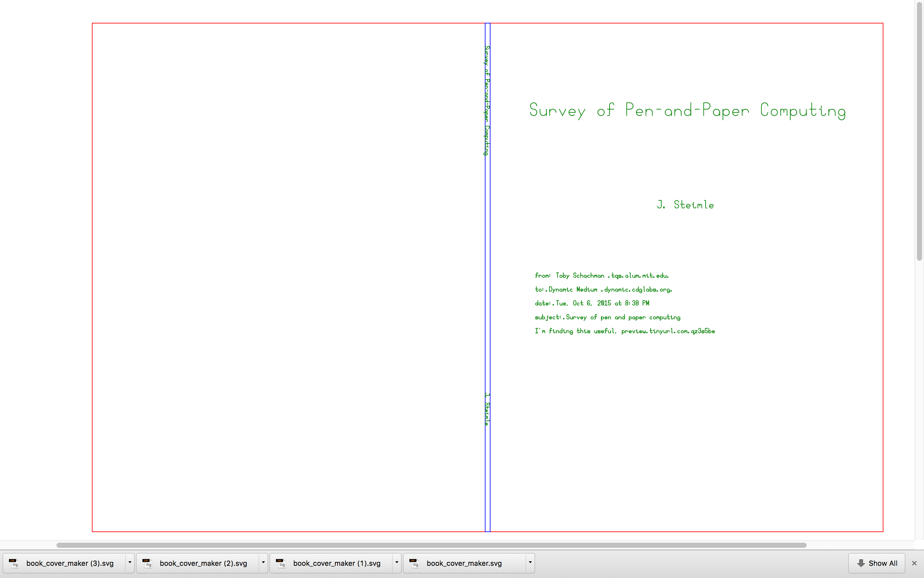Click rotated spine author 'J. Steimle'

[487, 409]
